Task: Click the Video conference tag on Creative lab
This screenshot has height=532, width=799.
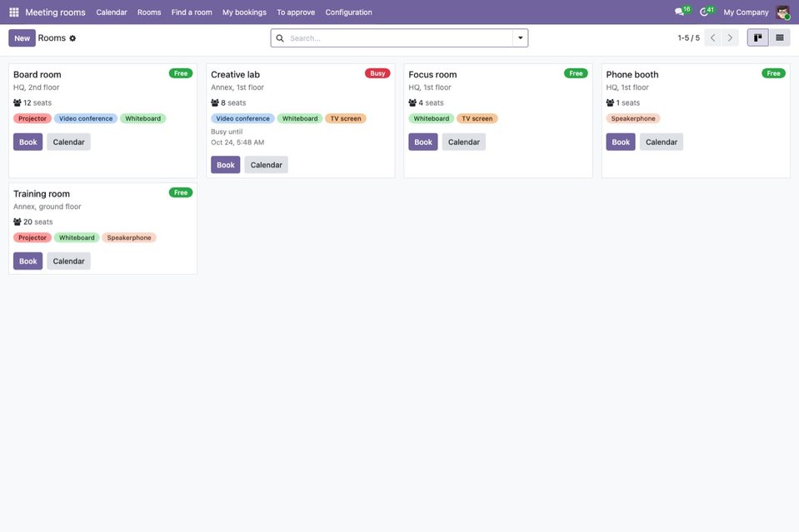Action: 243,118
